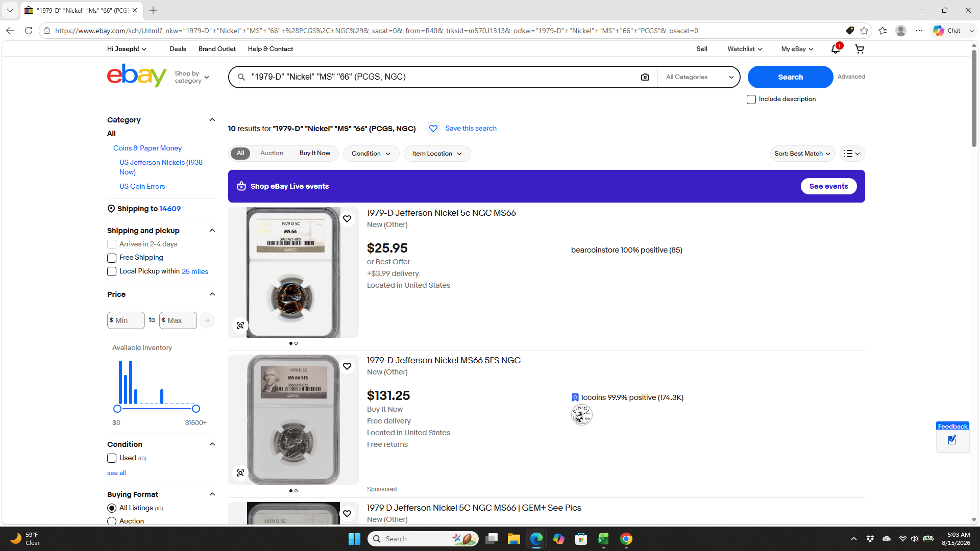
Task: Click the browser back arrow
Action: tap(10, 31)
